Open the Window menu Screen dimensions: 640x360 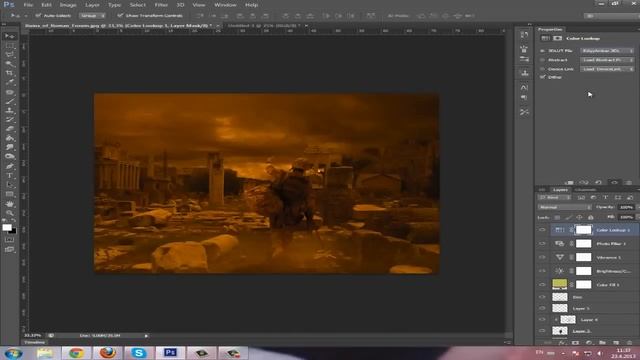225,5
